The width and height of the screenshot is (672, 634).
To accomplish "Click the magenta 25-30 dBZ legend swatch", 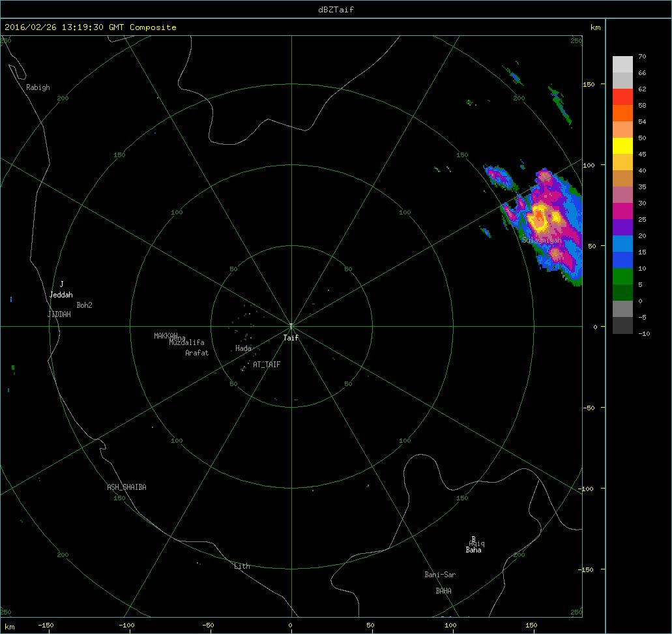I will coord(622,211).
